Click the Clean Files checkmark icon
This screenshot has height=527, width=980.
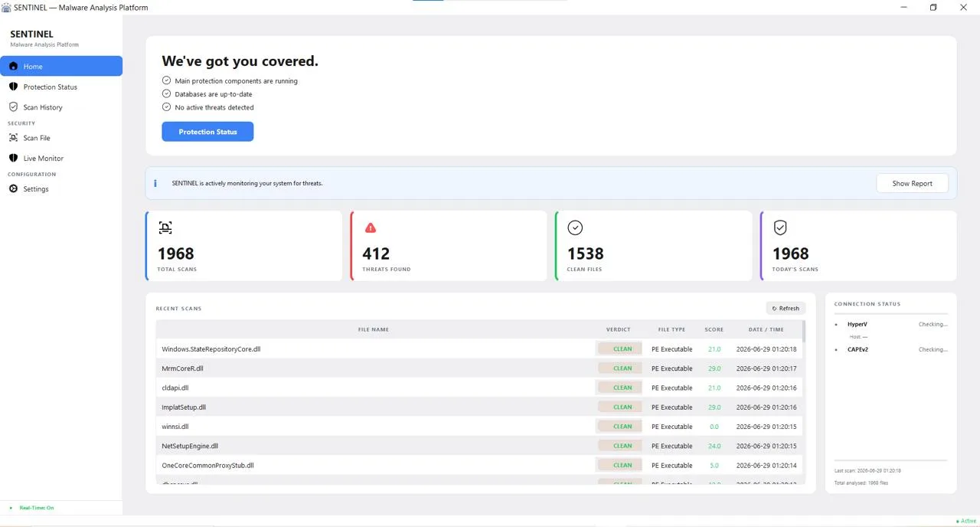coord(575,227)
